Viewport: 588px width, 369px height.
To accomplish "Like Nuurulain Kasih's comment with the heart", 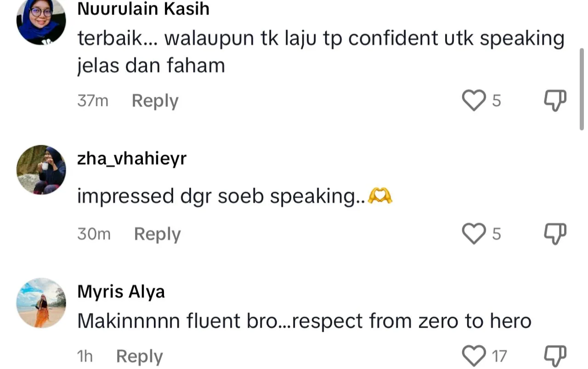I will (x=474, y=101).
